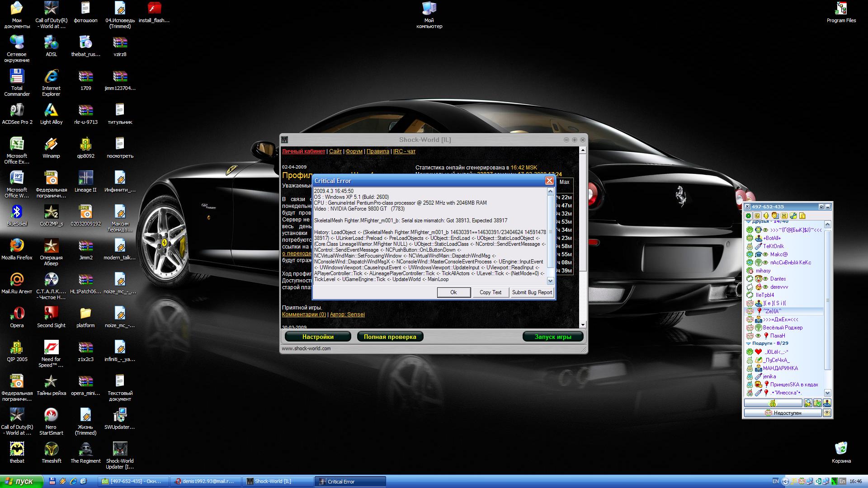
Task: Toggle the 'G' groups display button in QIP
Action: [757, 216]
